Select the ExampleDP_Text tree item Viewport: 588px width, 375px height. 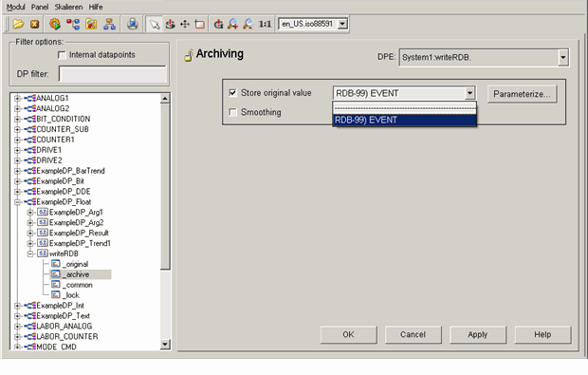click(x=63, y=316)
